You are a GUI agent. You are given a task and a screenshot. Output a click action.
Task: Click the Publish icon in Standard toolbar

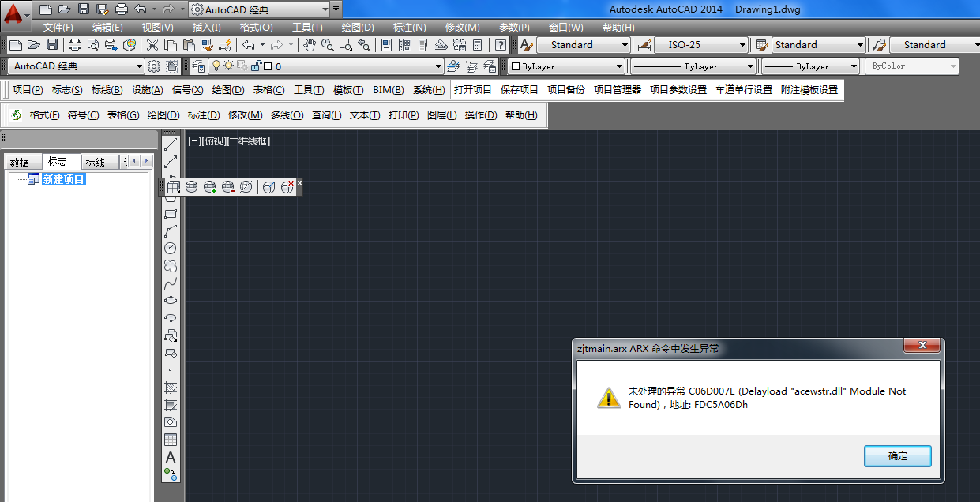pyautogui.click(x=111, y=45)
